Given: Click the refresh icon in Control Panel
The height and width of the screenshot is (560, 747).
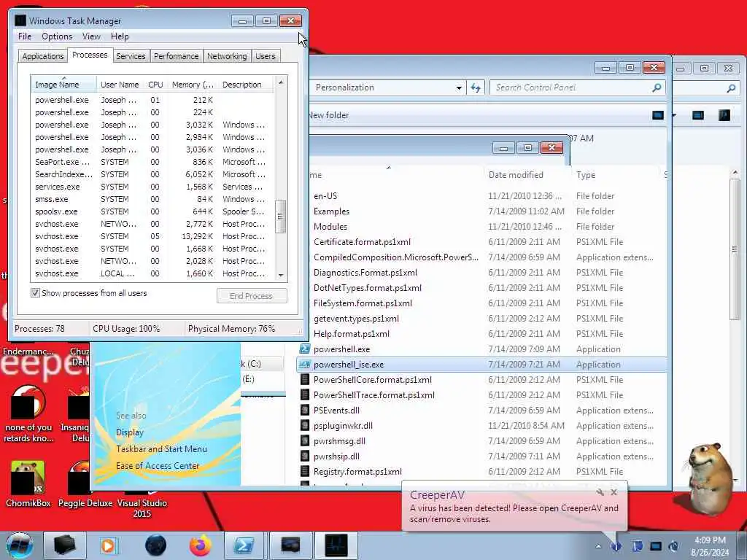Looking at the screenshot, I should (x=476, y=87).
